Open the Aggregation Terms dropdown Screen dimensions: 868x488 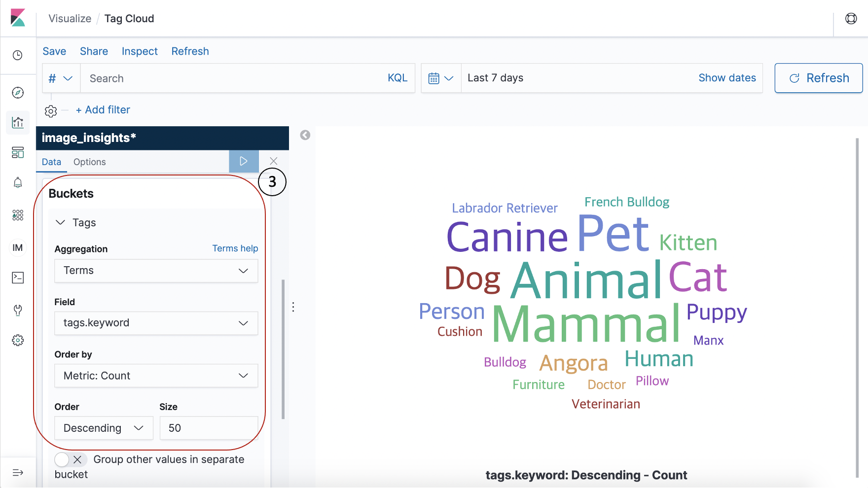(x=156, y=271)
